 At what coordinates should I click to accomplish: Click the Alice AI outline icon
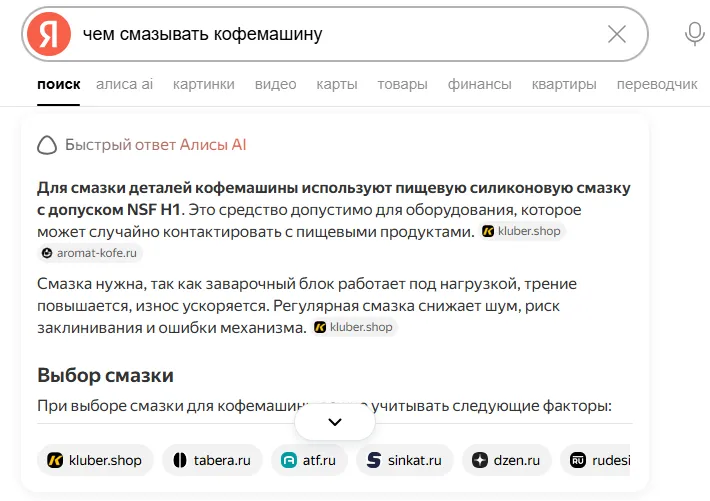47,145
